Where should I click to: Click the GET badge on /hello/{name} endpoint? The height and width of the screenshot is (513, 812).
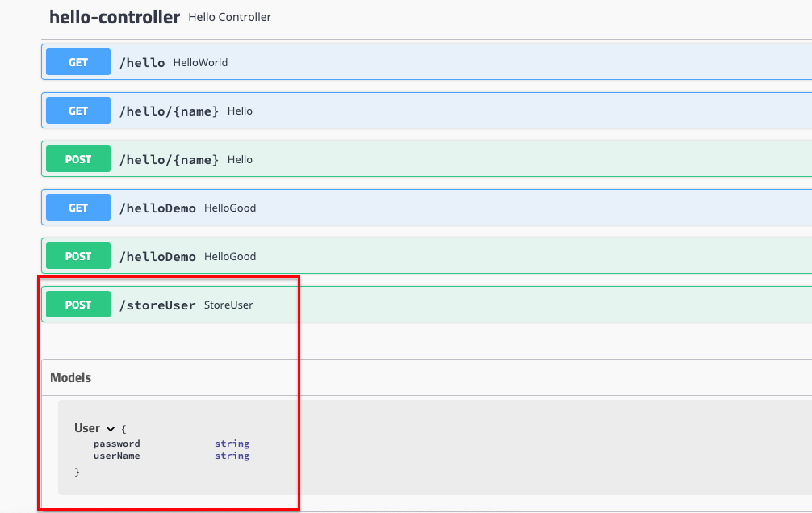coord(77,110)
